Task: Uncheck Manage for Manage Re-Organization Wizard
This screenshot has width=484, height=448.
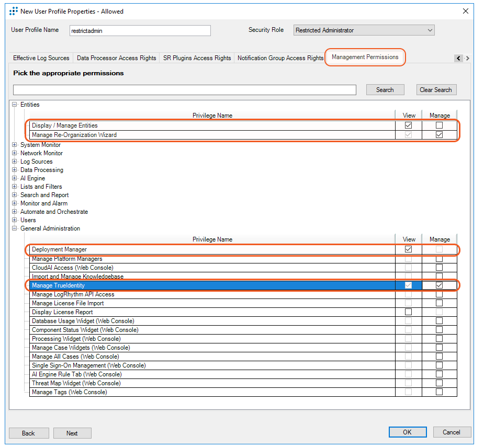Action: pos(439,135)
